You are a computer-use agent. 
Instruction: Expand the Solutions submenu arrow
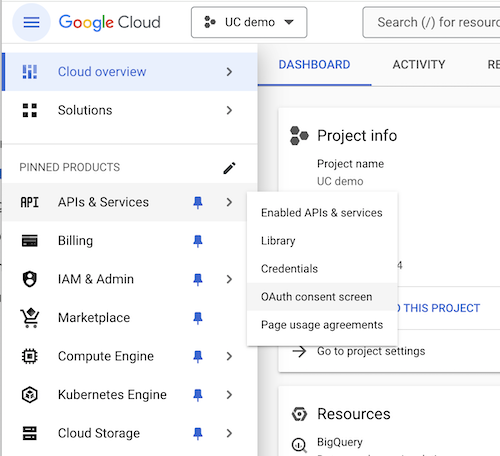tap(229, 110)
